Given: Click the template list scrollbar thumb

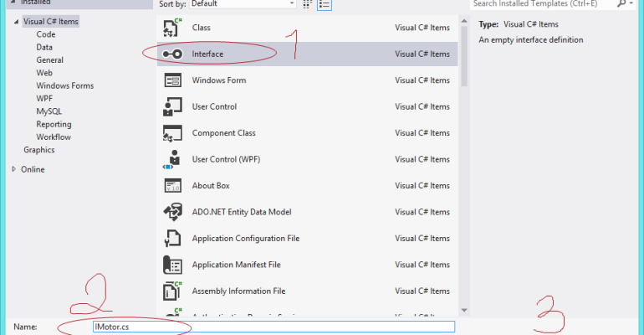Looking at the screenshot, I should pyautogui.click(x=464, y=56).
